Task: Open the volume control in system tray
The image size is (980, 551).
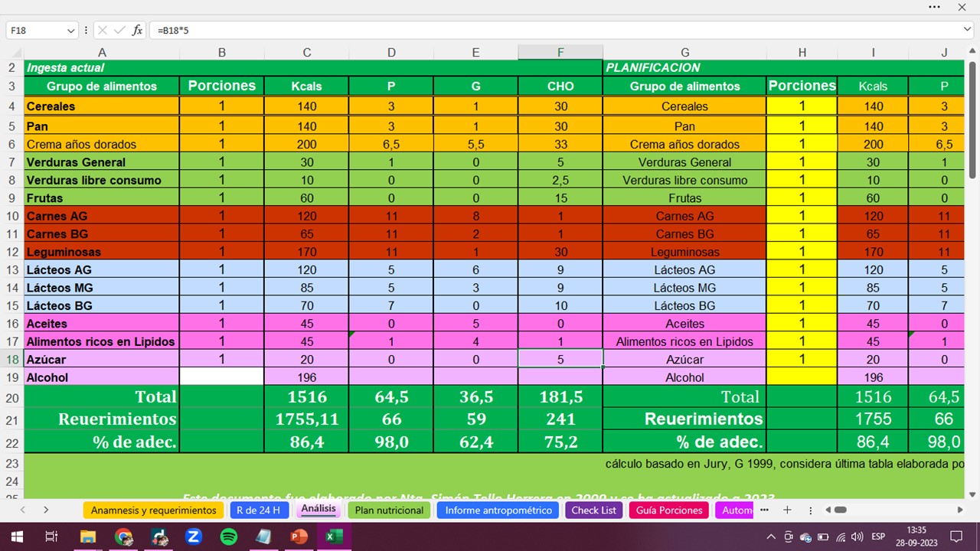Action: coord(857,537)
